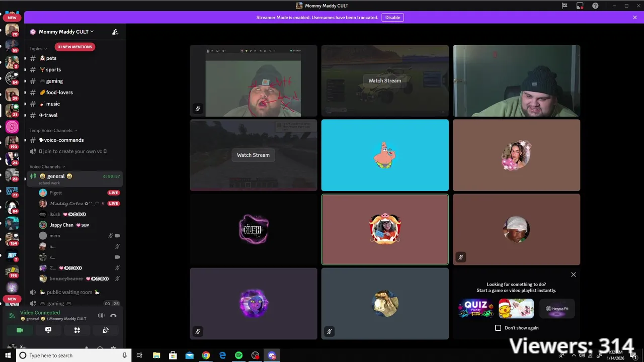
Task: Click the LIVE badge beside Maddy Coles
Action: pyautogui.click(x=114, y=204)
